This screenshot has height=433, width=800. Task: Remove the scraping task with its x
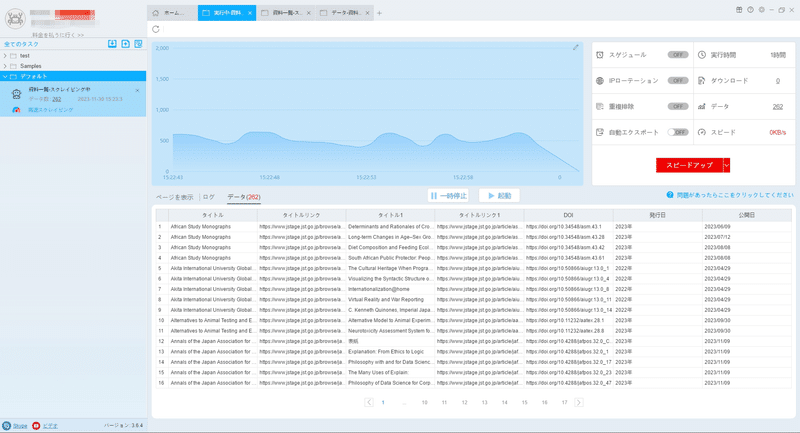[137, 90]
